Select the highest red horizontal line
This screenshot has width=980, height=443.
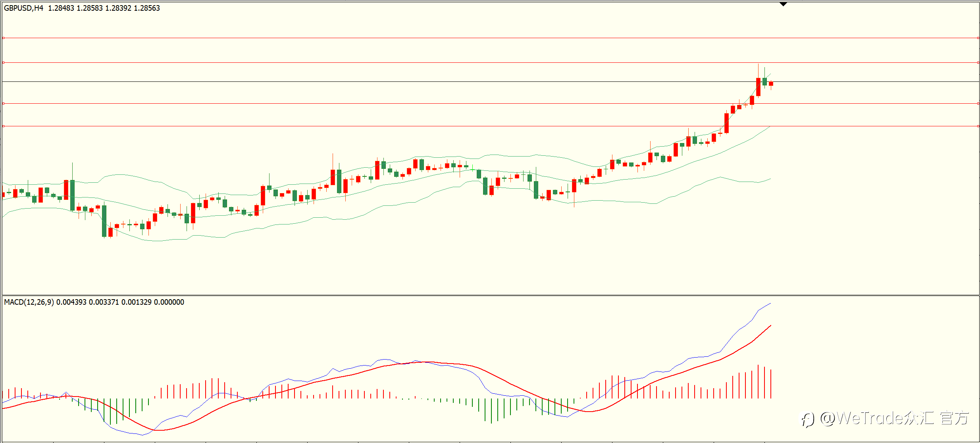(x=491, y=38)
